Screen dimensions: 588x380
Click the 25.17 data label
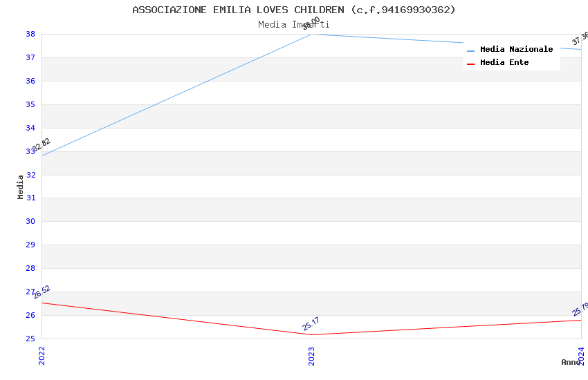point(311,324)
